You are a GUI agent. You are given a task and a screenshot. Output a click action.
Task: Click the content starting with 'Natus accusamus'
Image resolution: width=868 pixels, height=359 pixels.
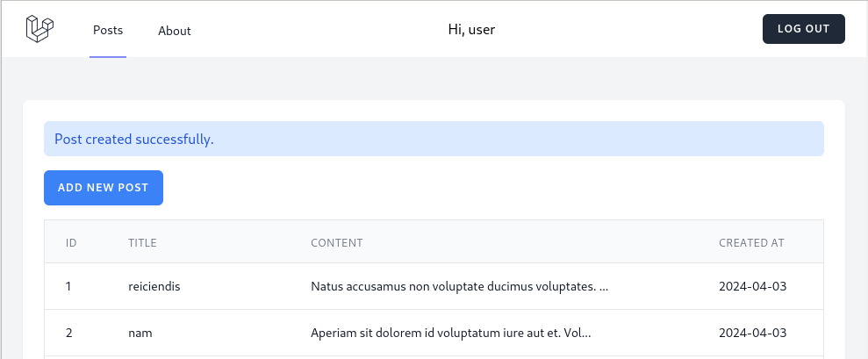coord(460,286)
